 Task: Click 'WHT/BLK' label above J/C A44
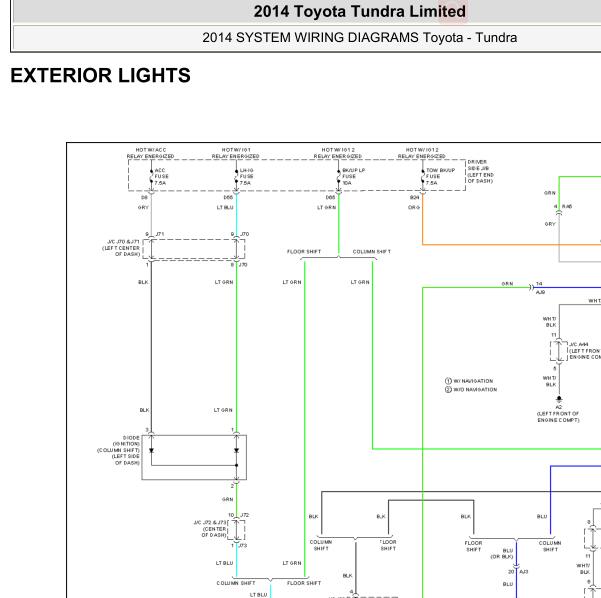(x=550, y=322)
